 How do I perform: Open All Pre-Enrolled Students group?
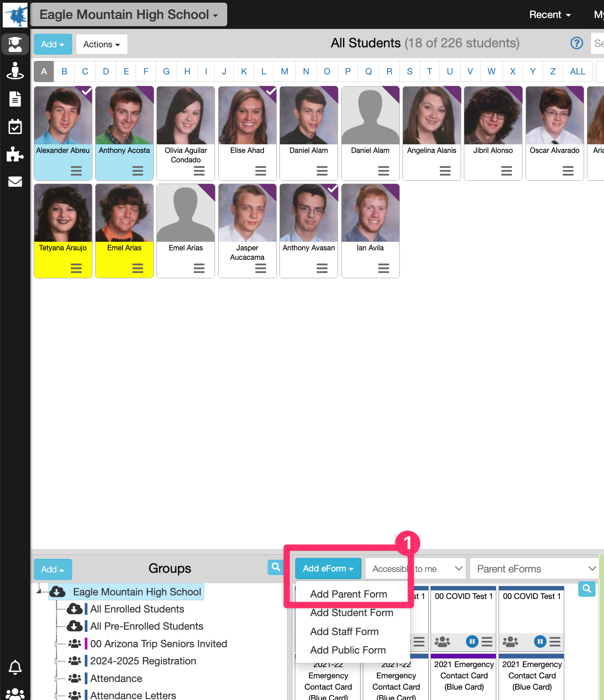[146, 626]
